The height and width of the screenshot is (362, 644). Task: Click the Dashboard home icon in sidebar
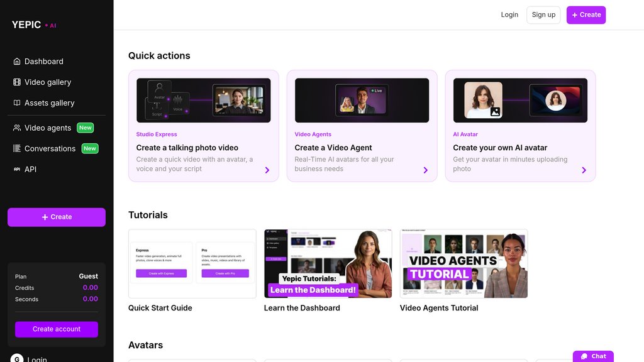point(17,62)
